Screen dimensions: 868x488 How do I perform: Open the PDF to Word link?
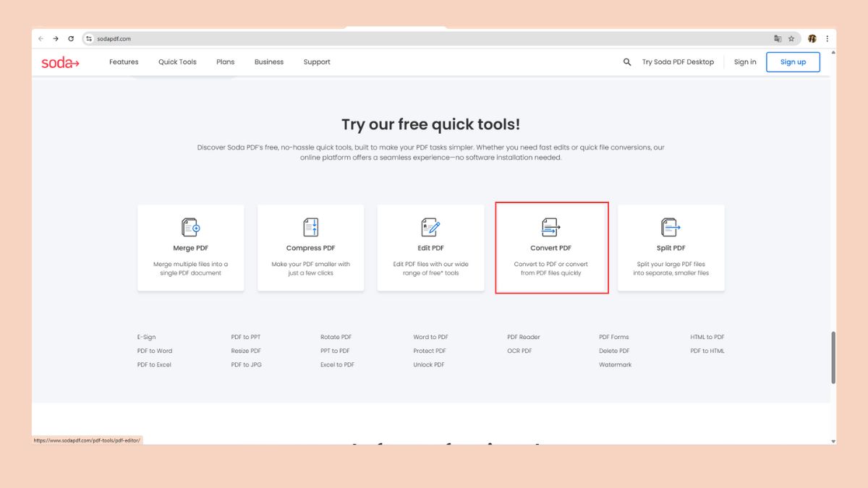coord(155,351)
